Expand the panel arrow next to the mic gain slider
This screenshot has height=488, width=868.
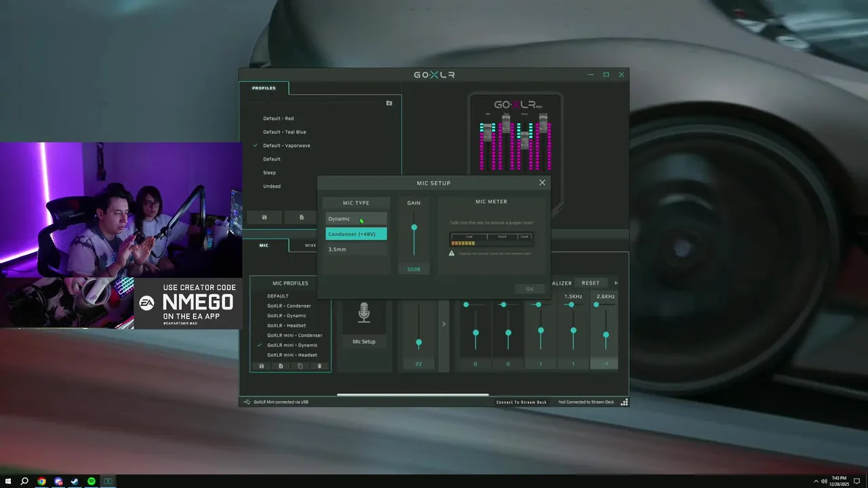[444, 324]
